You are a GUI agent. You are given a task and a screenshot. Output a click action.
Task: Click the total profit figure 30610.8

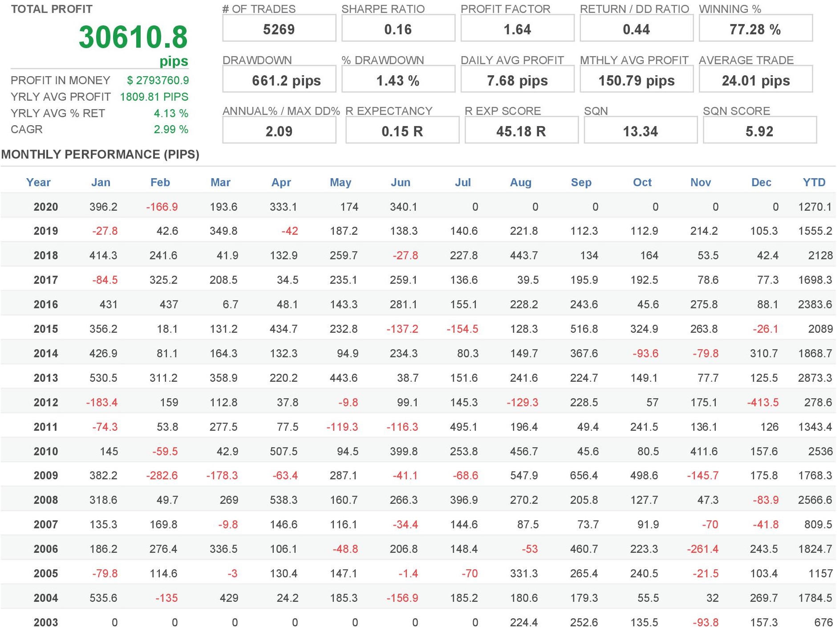tap(133, 37)
